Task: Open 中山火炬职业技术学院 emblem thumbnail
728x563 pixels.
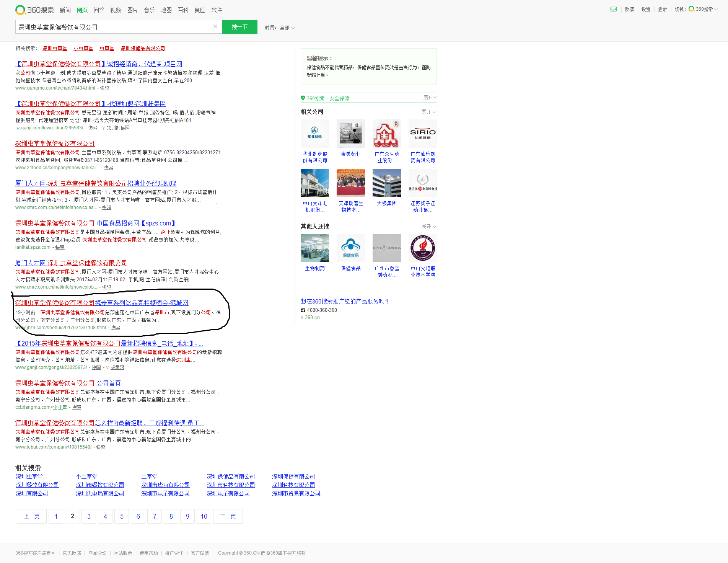Action: pyautogui.click(x=423, y=248)
